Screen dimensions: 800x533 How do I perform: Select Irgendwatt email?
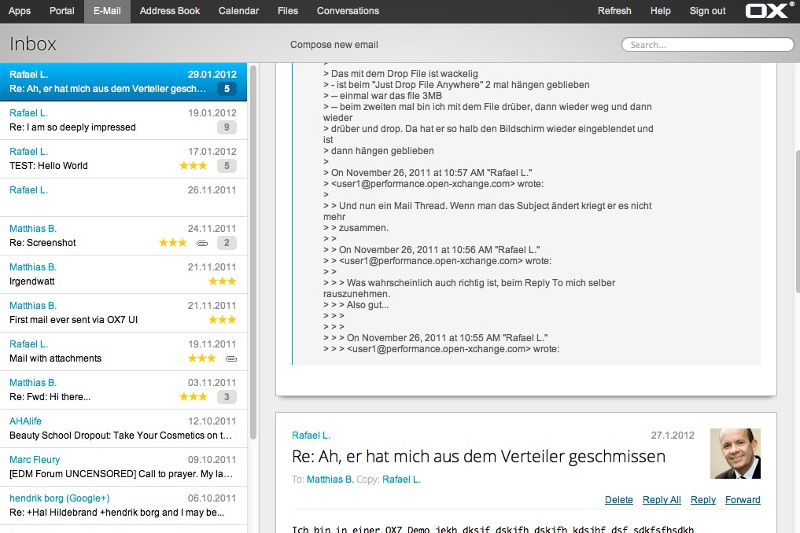pos(123,274)
